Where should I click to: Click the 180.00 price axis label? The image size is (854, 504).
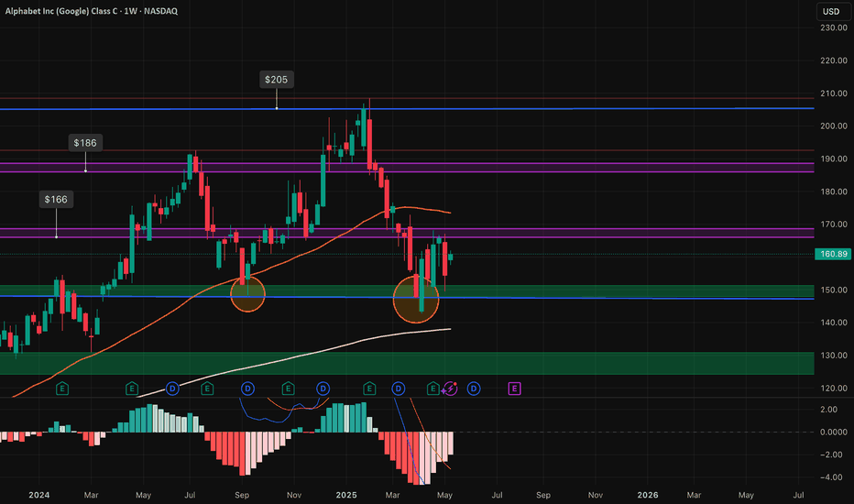click(x=833, y=192)
